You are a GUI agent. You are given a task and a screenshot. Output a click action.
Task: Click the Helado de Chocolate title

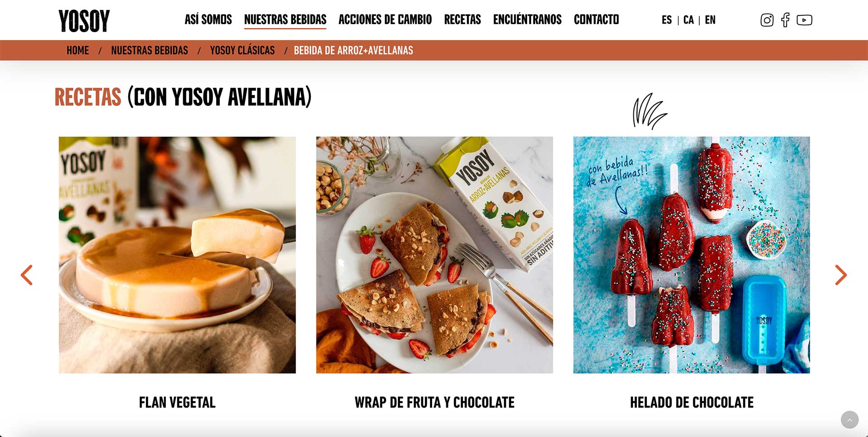[x=692, y=402]
